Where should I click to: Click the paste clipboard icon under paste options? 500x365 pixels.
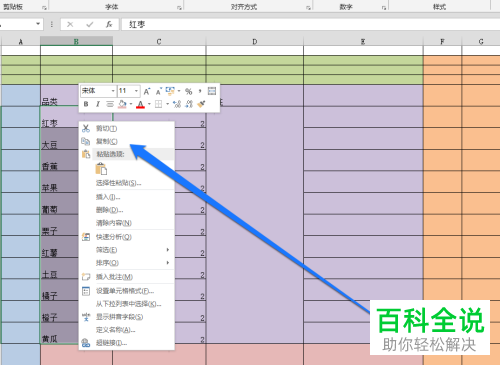point(101,169)
